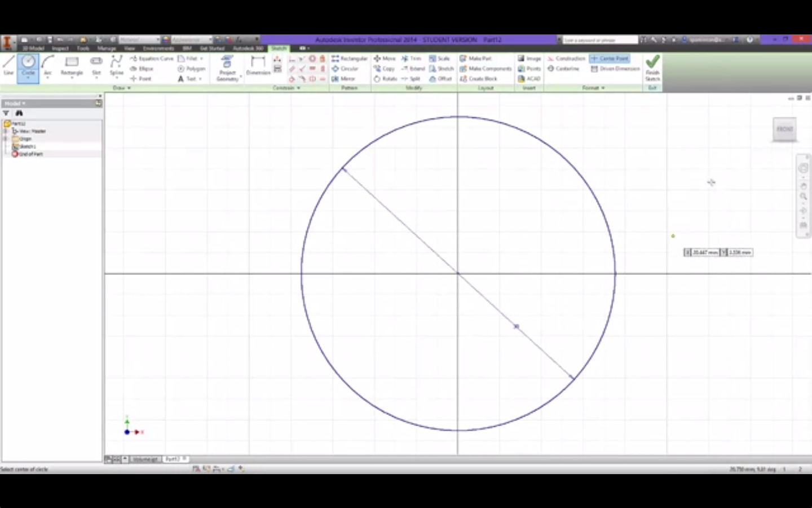
Task: Open the Get Started ribbon tab
Action: (x=212, y=49)
